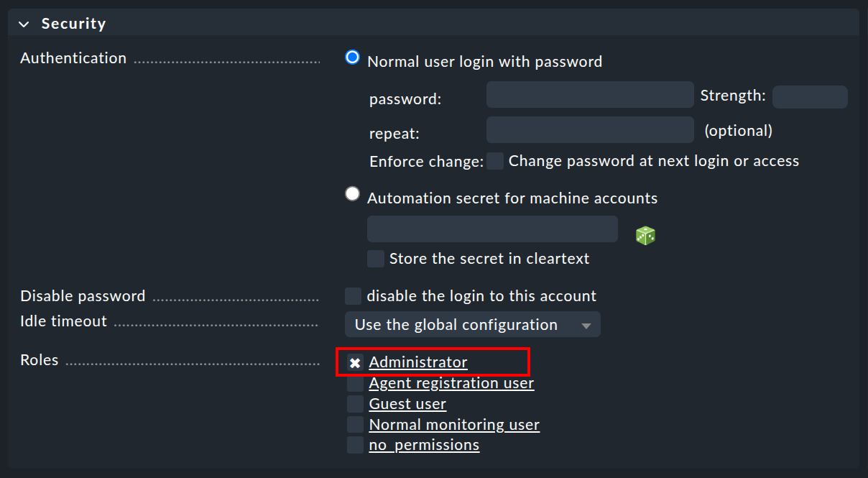This screenshot has width=868, height=478.
Task: Open the Normal monitoring user link
Action: coord(453,424)
